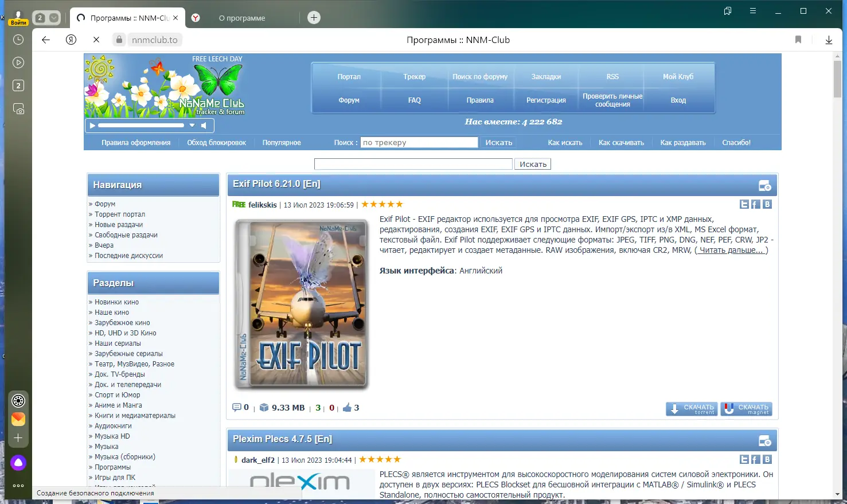This screenshot has width=847, height=504.
Task: Expand the tab group dropdown arrow
Action: (54, 18)
